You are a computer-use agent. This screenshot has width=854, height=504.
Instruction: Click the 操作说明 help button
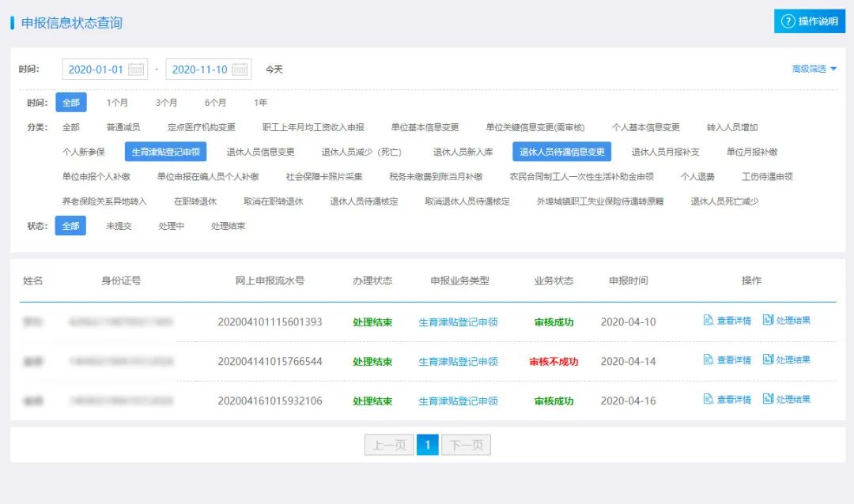809,21
